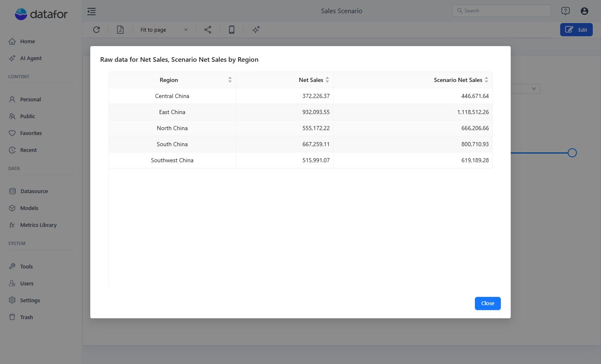Collapse the sidebar menu icon
The width and height of the screenshot is (601, 364).
click(92, 12)
